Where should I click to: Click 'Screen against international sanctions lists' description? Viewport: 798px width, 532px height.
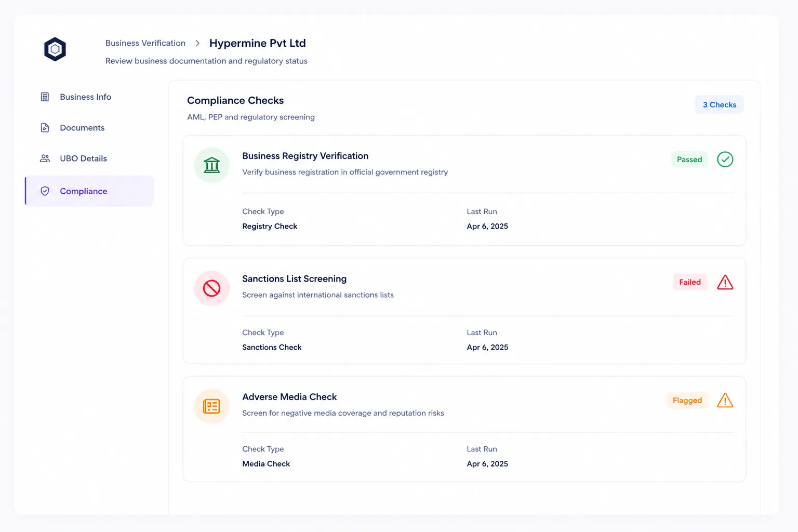pos(318,295)
